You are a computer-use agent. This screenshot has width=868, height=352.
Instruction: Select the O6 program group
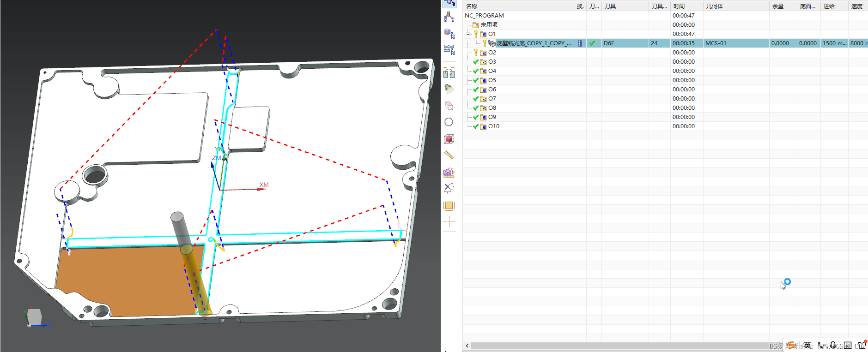click(492, 89)
